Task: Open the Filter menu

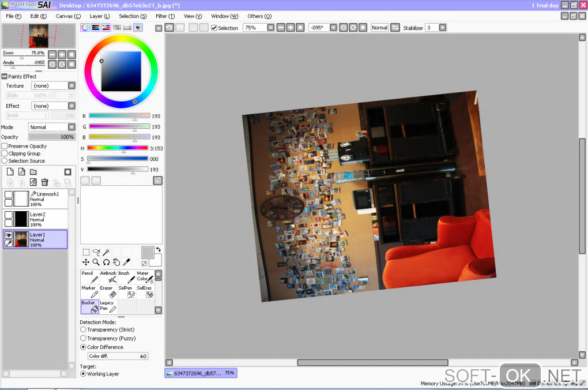Action: pyautogui.click(x=165, y=16)
